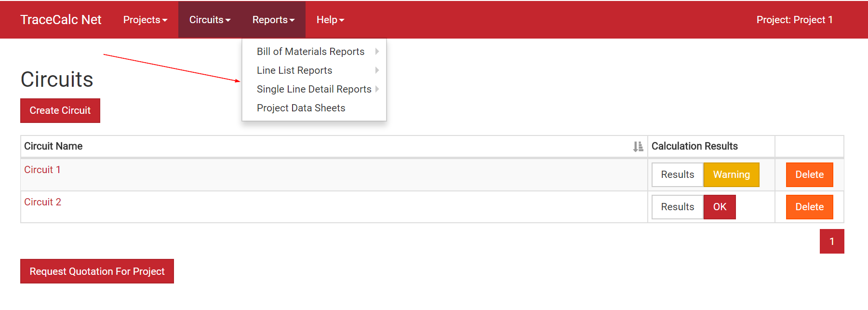
Task: Click the yellow Warning status badge
Action: point(731,175)
